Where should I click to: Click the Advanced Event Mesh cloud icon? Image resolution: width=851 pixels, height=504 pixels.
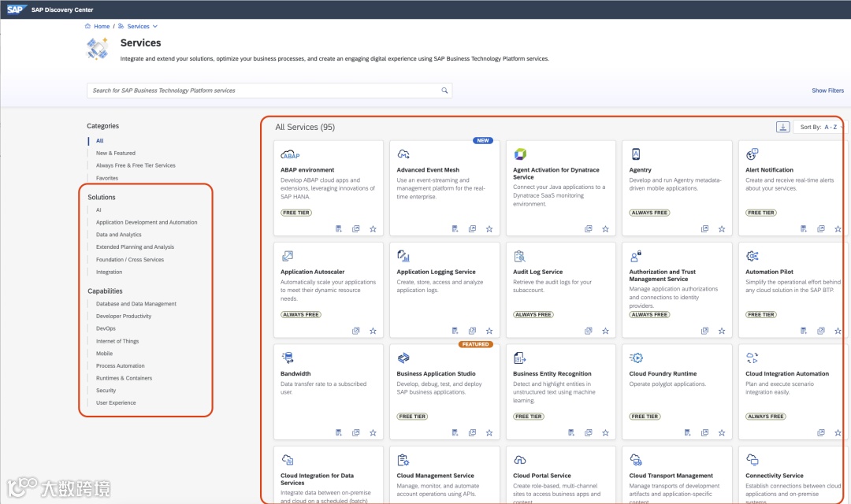tap(403, 154)
